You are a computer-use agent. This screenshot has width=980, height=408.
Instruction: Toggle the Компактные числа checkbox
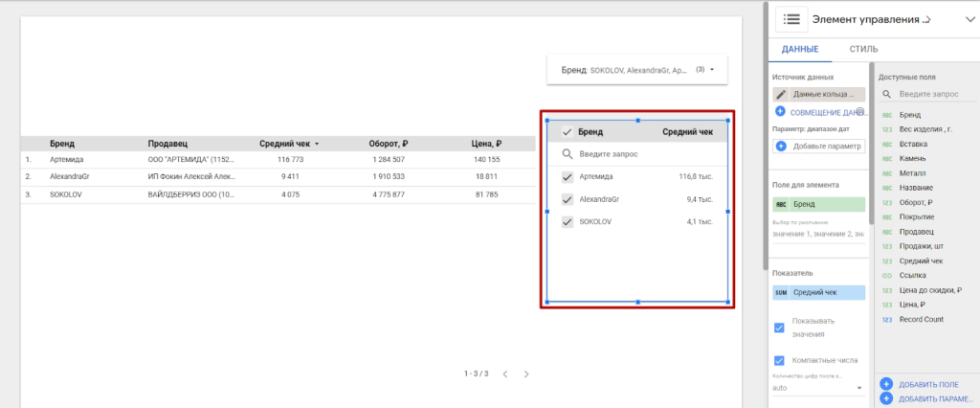[x=779, y=361]
